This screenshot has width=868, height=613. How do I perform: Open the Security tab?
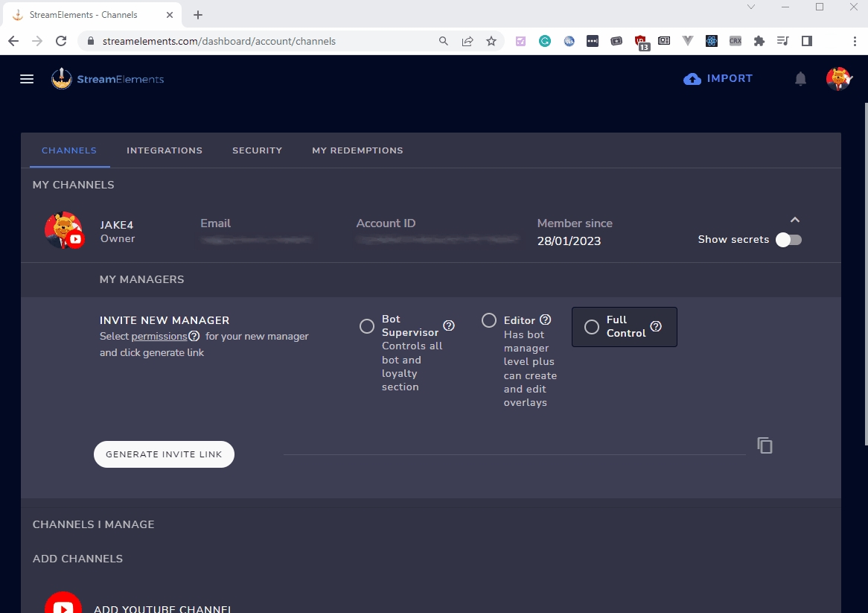pos(257,150)
